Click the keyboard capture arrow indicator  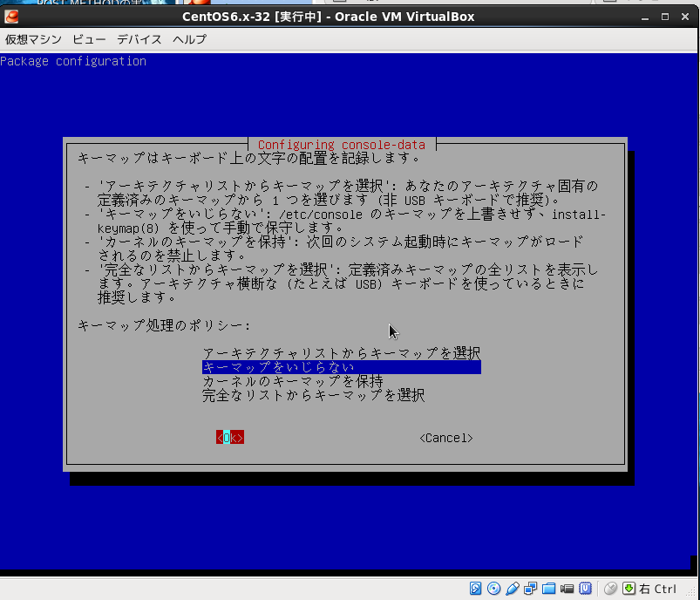point(629,589)
